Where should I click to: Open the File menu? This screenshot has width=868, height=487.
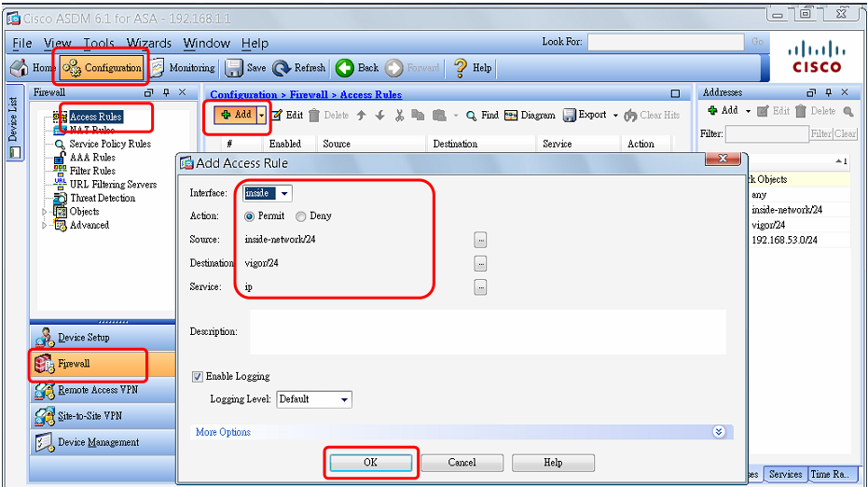(x=22, y=43)
